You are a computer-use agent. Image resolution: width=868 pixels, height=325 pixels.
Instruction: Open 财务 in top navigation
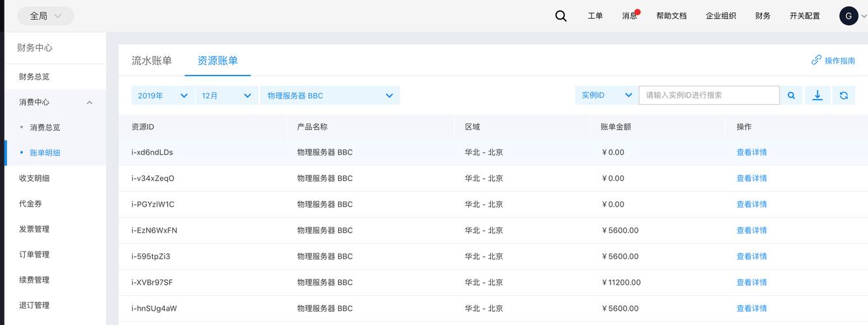point(763,16)
